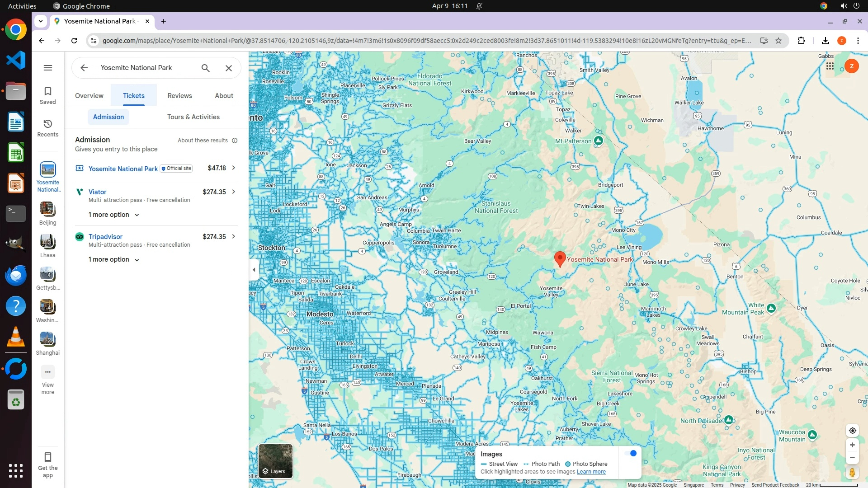This screenshot has height=488, width=868.
Task: Open the Maps hamburger menu
Action: (48, 68)
